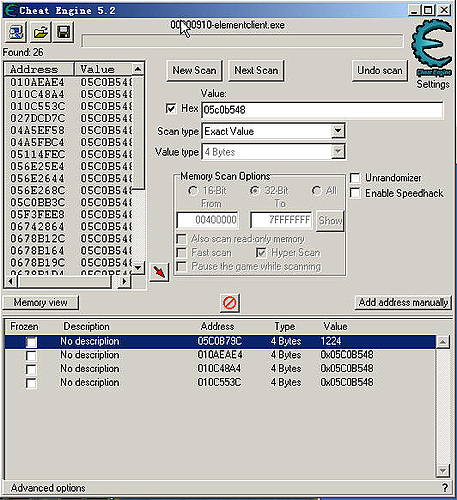The height and width of the screenshot is (500, 457).
Task: Click the red clear address list icon
Action: (230, 303)
